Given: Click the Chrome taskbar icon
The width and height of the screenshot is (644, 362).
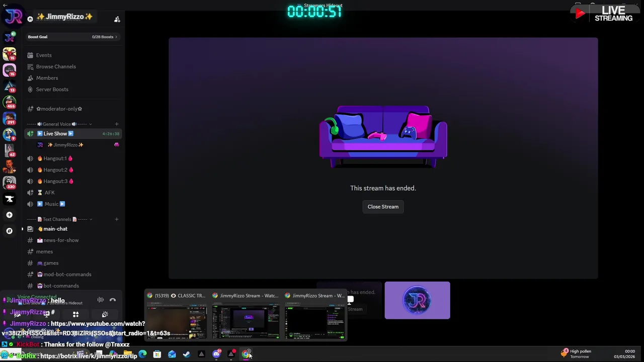Looking at the screenshot, I should [x=246, y=354].
